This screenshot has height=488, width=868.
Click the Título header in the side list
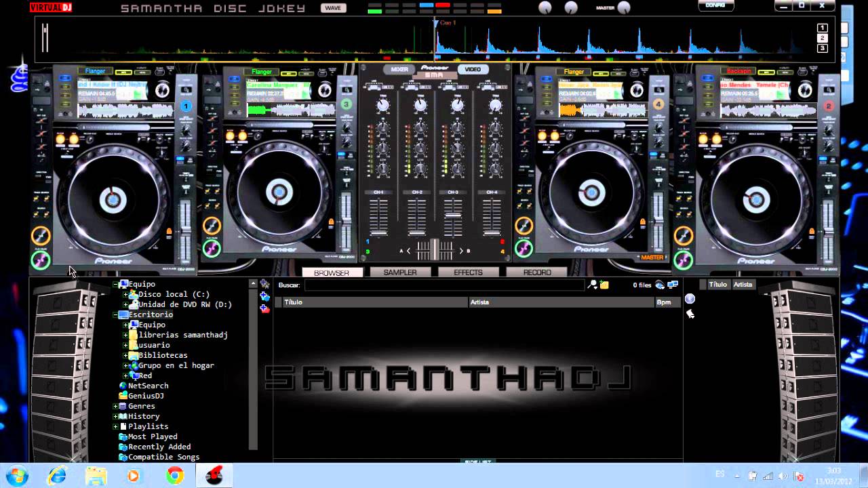(718, 285)
